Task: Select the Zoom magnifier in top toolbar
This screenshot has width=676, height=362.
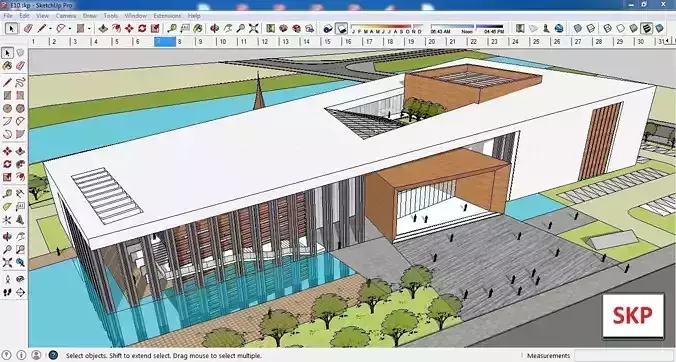Action: click(241, 28)
